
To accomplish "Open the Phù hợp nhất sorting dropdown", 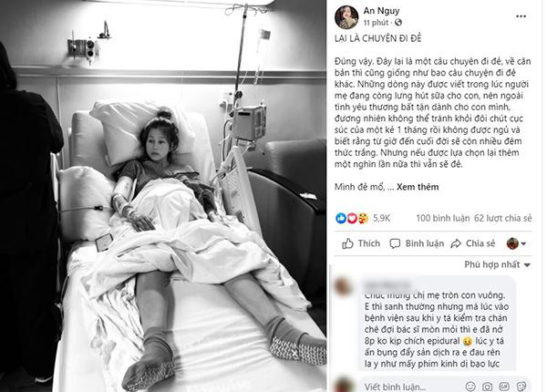I will click(497, 264).
